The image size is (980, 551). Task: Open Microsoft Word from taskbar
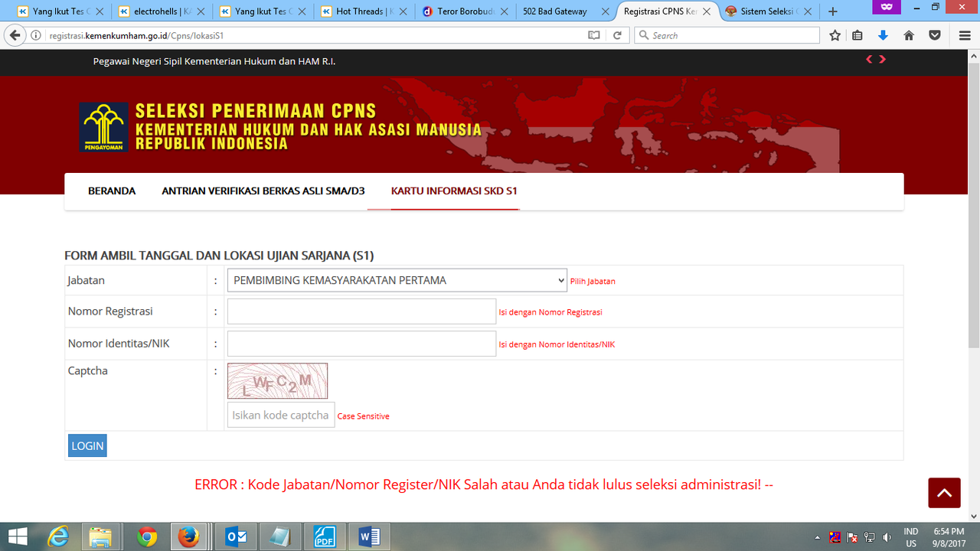click(370, 536)
